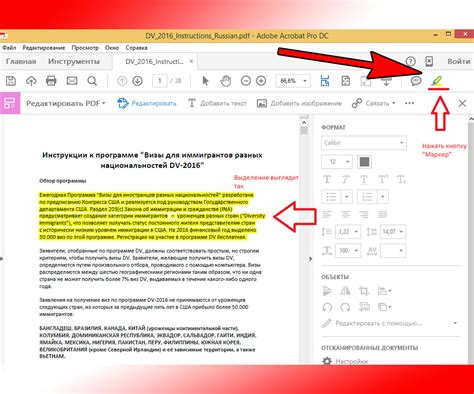Open font size 12 dropdown
Screen dimensions: 474x394
[x=337, y=162]
